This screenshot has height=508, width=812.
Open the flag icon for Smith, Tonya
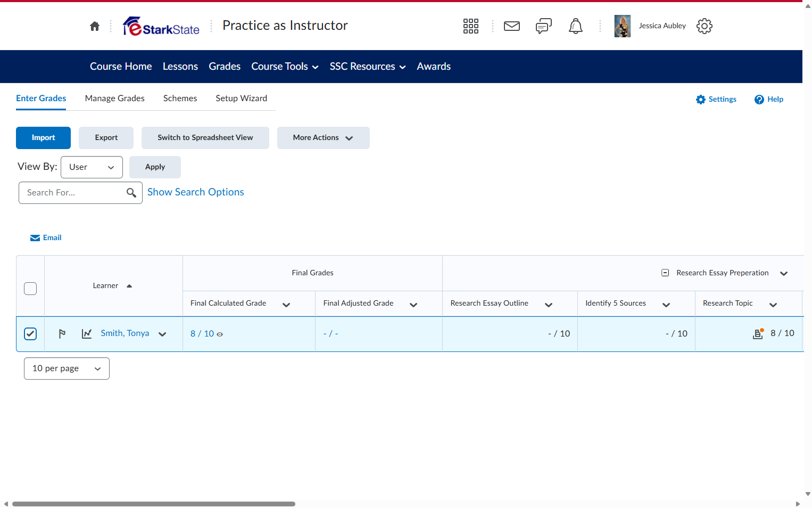coord(62,334)
